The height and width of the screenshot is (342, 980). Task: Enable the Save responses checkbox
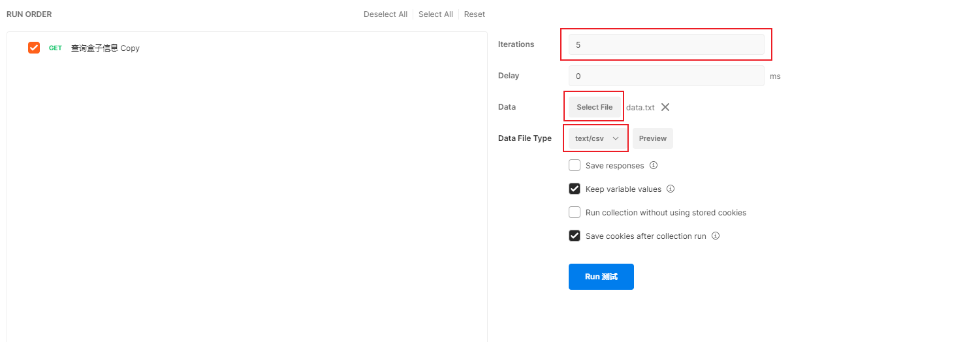point(575,166)
